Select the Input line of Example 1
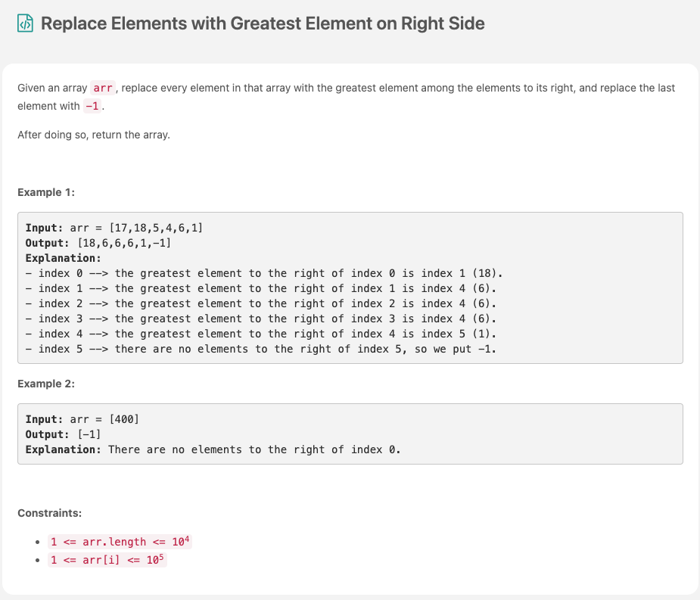This screenshot has height=600, width=700. pos(114,227)
